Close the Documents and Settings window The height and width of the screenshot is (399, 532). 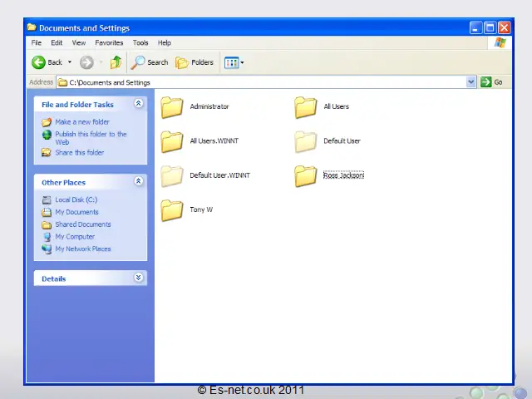505,27
